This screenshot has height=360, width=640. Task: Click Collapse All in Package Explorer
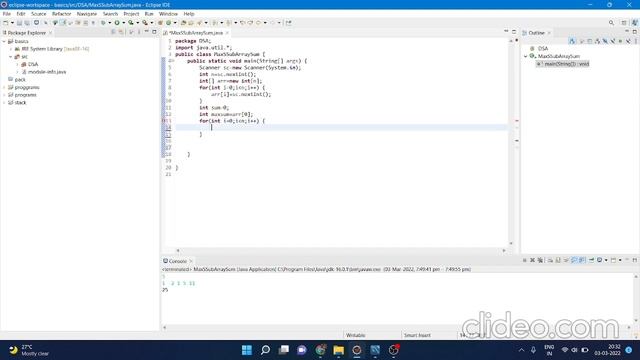pos(113,32)
